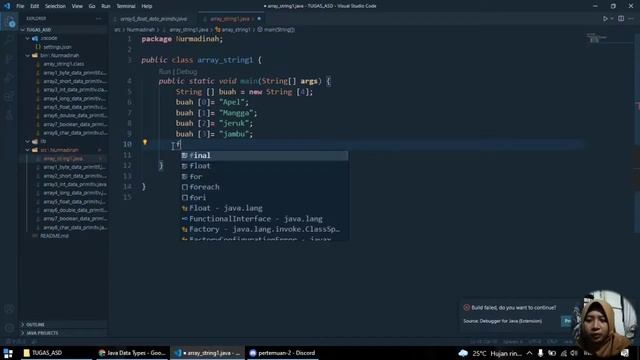
Task: Open the View menu
Action: tap(77, 6)
